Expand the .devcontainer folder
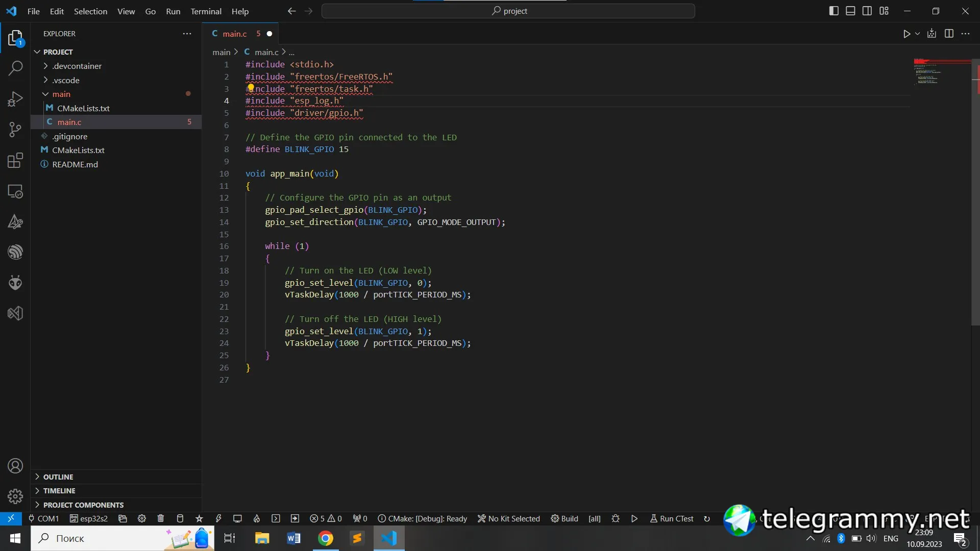The image size is (980, 551). pyautogui.click(x=77, y=66)
